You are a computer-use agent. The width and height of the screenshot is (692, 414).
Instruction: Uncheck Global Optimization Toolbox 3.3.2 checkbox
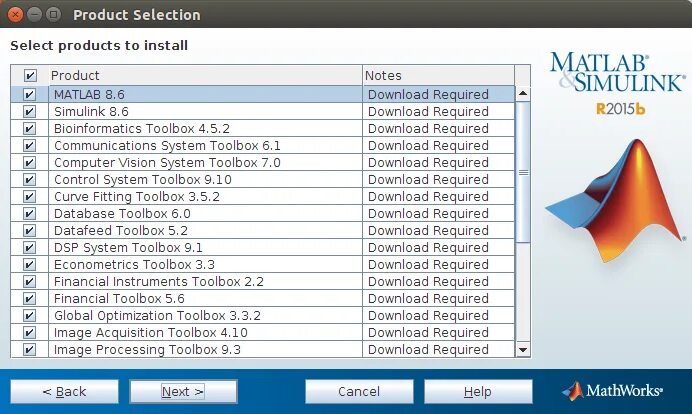pyautogui.click(x=30, y=315)
